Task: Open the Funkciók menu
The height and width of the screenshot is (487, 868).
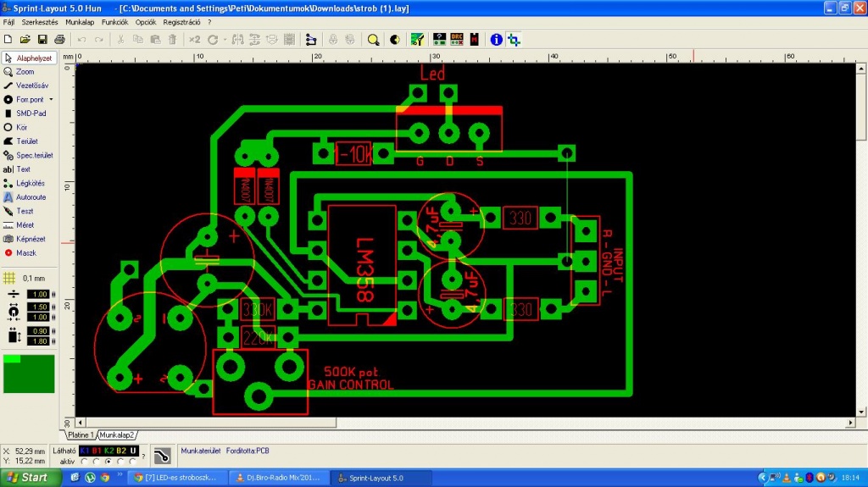Action: 114,22
